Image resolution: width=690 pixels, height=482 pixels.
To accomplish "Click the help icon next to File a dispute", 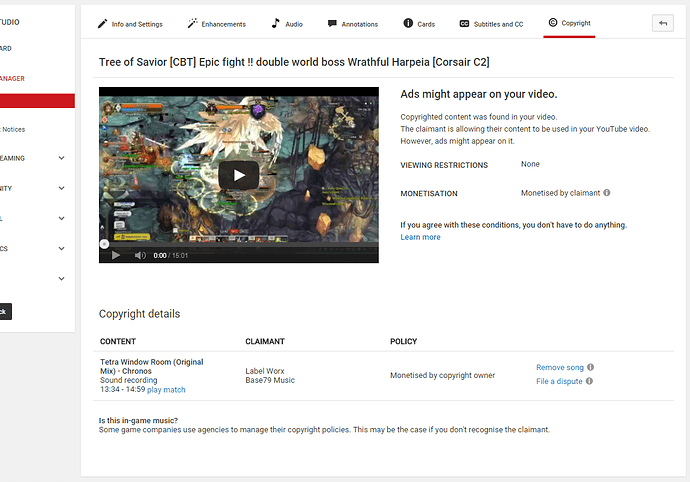I will pos(590,381).
